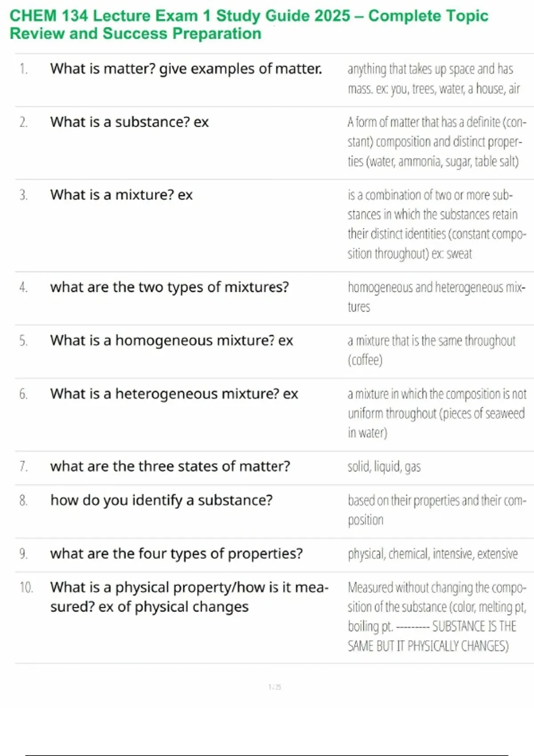Click the answer mentioning water, ammonia, sugar

(436, 141)
